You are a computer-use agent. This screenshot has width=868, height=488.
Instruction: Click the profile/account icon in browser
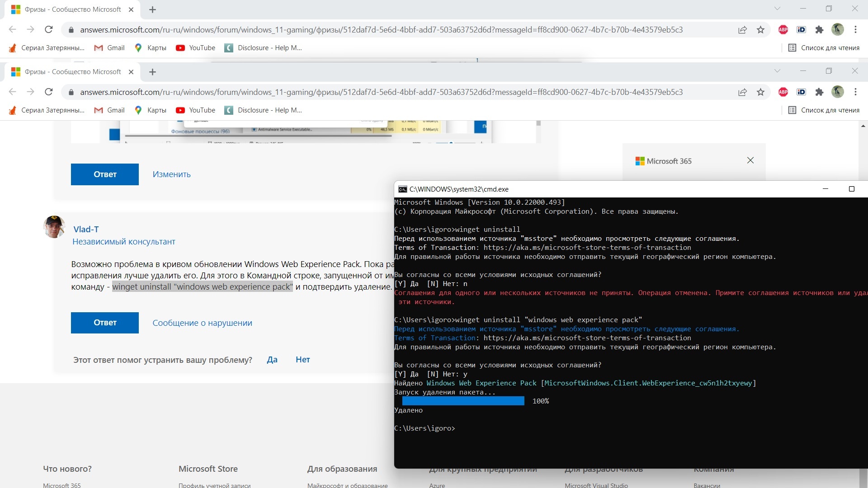click(x=838, y=29)
